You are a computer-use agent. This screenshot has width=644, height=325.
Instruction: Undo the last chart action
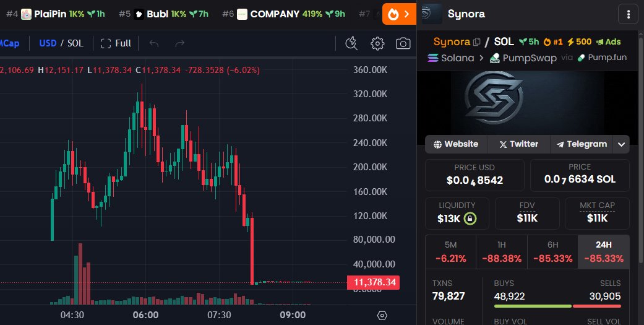pyautogui.click(x=154, y=43)
